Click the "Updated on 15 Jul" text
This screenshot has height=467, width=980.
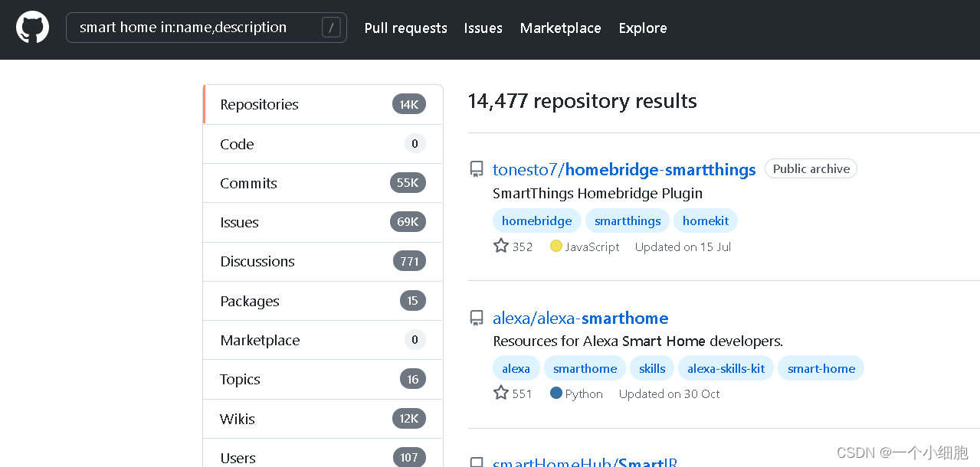coord(683,247)
